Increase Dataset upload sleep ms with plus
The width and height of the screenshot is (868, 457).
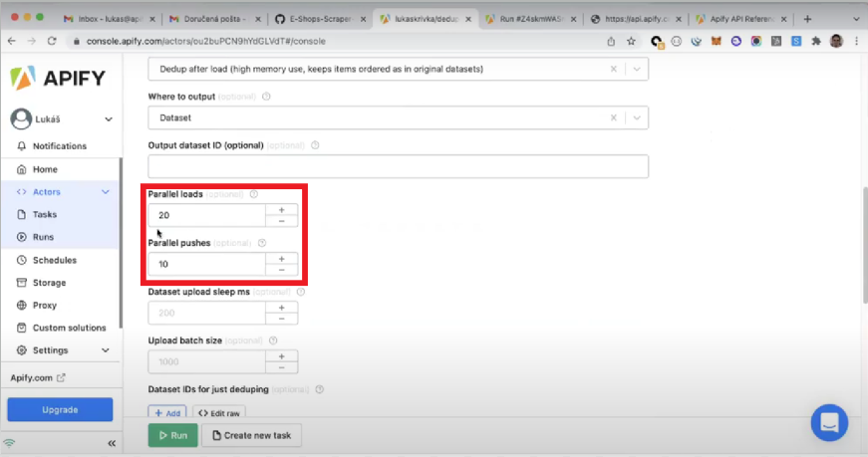[x=282, y=308]
